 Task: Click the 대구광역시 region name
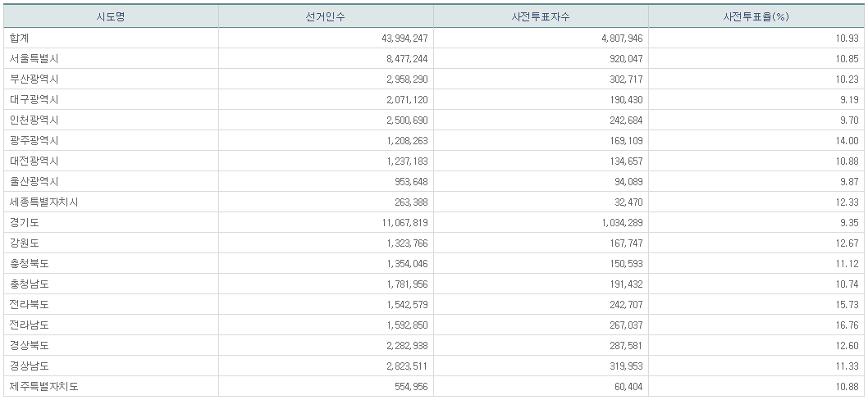[34, 99]
